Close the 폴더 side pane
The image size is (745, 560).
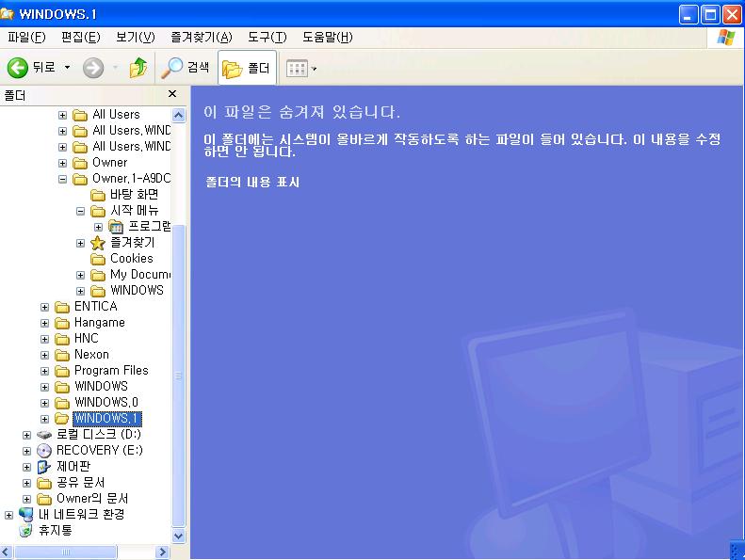172,94
